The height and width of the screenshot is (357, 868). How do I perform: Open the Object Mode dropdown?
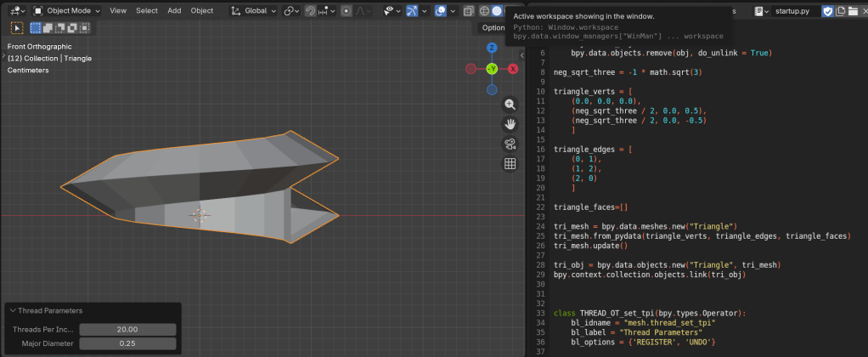pyautogui.click(x=66, y=11)
